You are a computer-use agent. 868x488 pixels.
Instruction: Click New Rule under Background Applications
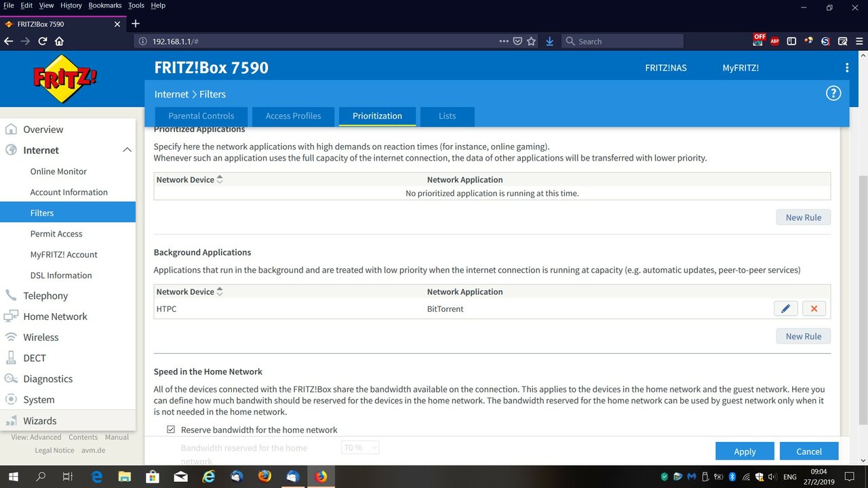click(x=804, y=336)
